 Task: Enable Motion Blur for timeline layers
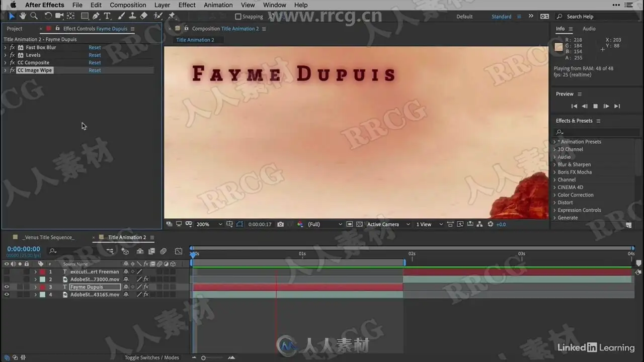click(x=164, y=251)
